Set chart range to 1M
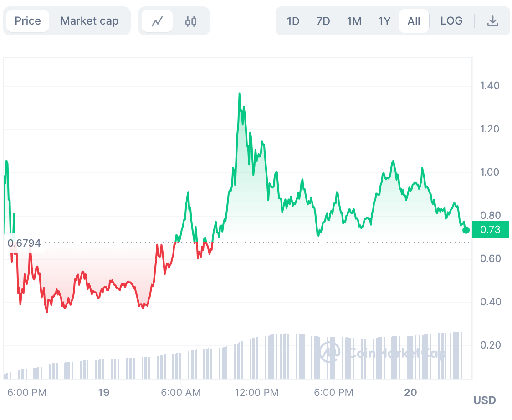The image size is (512, 420). (x=354, y=21)
